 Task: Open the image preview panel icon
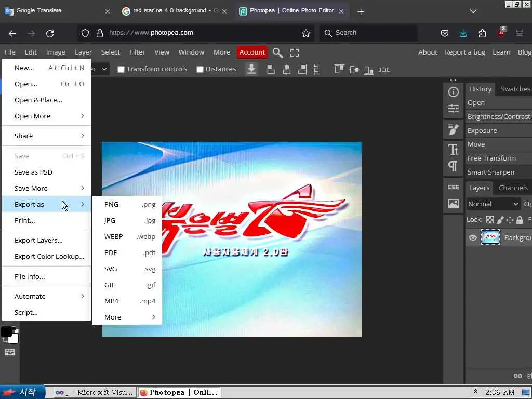(x=453, y=204)
